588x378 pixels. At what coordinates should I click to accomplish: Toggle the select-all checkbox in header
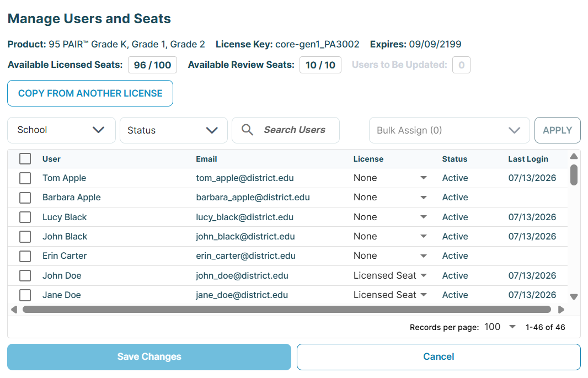pyautogui.click(x=25, y=158)
